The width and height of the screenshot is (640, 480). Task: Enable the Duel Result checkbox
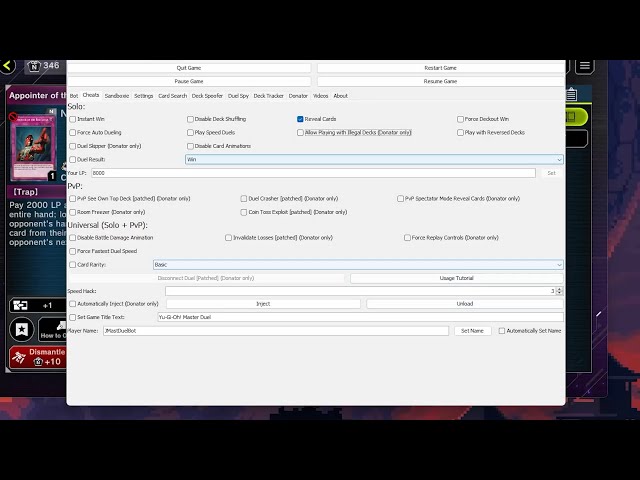73,160
